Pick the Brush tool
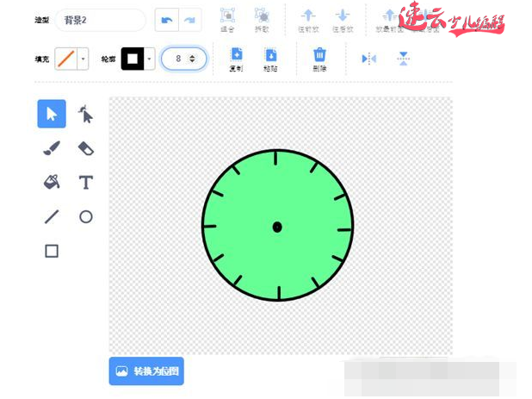This screenshot has height=399, width=532. (x=52, y=148)
